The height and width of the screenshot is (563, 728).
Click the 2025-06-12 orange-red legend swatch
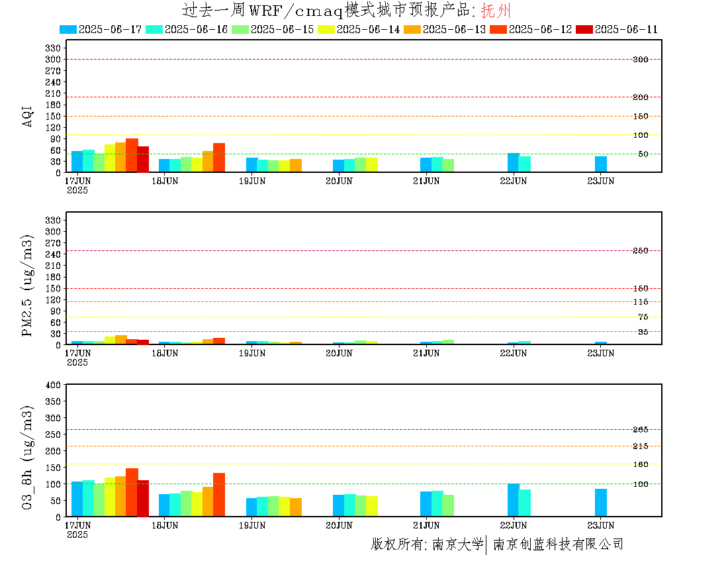point(498,29)
